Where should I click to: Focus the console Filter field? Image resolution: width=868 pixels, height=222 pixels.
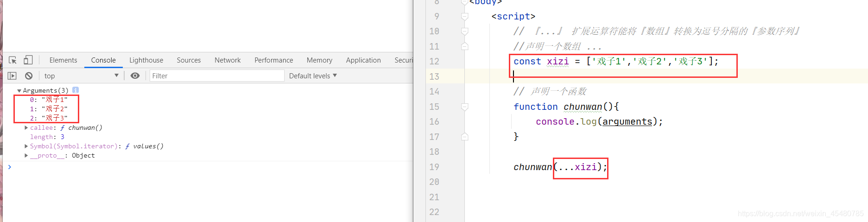pyautogui.click(x=217, y=76)
